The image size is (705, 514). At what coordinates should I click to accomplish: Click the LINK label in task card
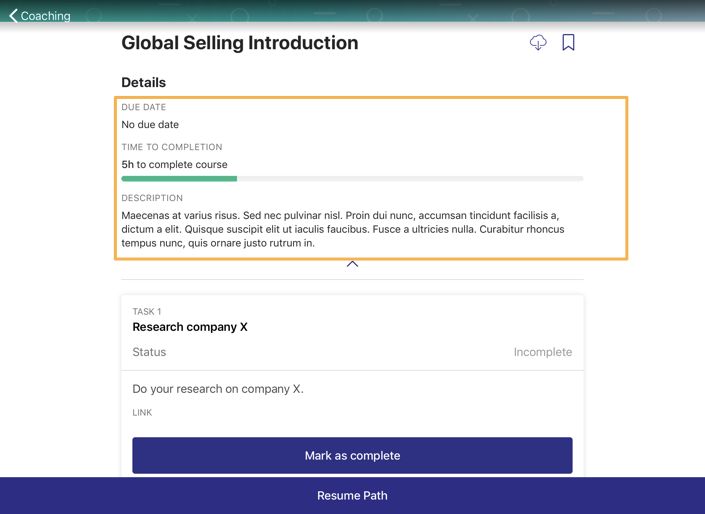142,412
